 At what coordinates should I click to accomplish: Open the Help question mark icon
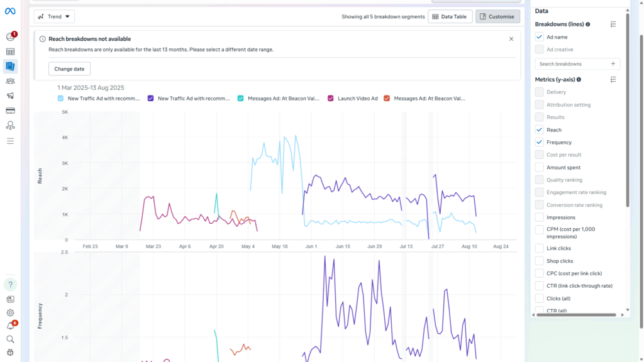point(10,285)
